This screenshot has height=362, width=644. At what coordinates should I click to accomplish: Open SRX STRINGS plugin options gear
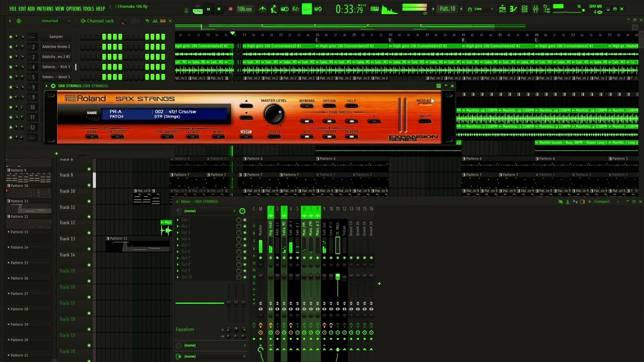pyautogui.click(x=53, y=86)
